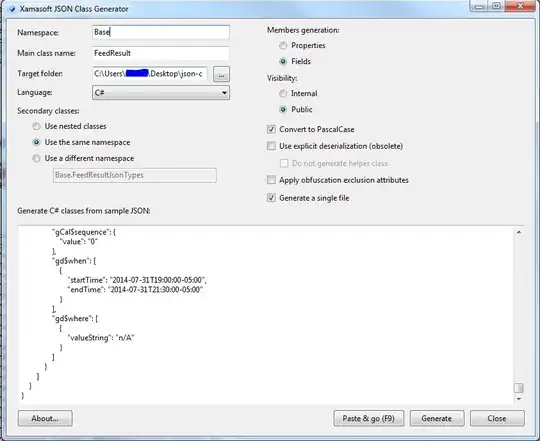The height and width of the screenshot is (441, 540).
Task: Click the scrollbar thumb of JSON area
Action: [x=519, y=388]
